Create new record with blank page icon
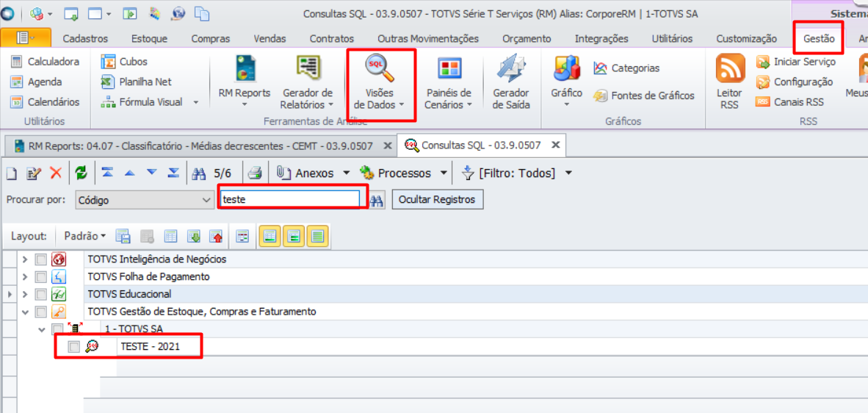Image resolution: width=868 pixels, height=413 pixels. pyautogui.click(x=12, y=173)
